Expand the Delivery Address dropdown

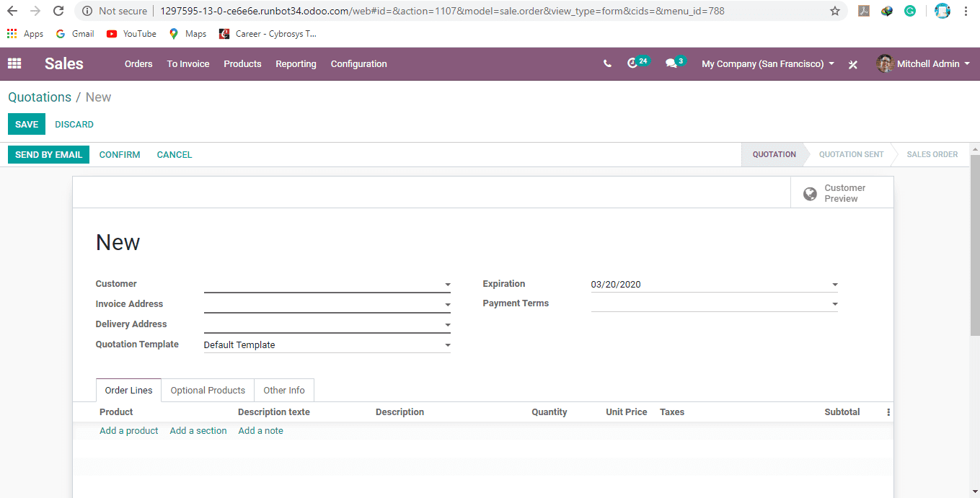(x=448, y=325)
